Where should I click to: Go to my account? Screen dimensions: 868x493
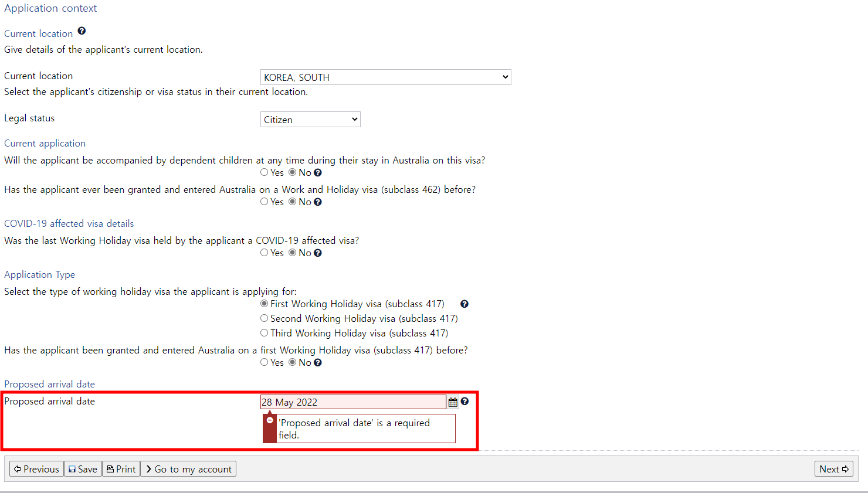click(x=188, y=469)
